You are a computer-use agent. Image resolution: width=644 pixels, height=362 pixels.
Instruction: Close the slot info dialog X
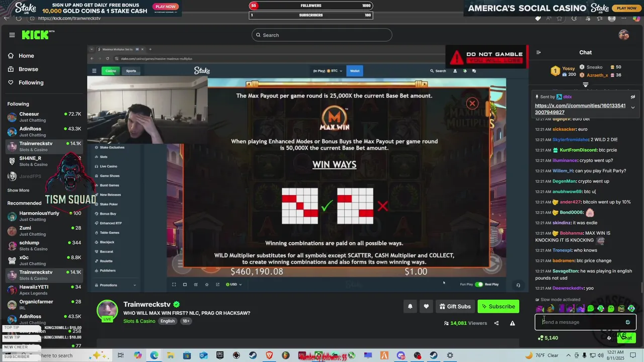click(x=472, y=103)
